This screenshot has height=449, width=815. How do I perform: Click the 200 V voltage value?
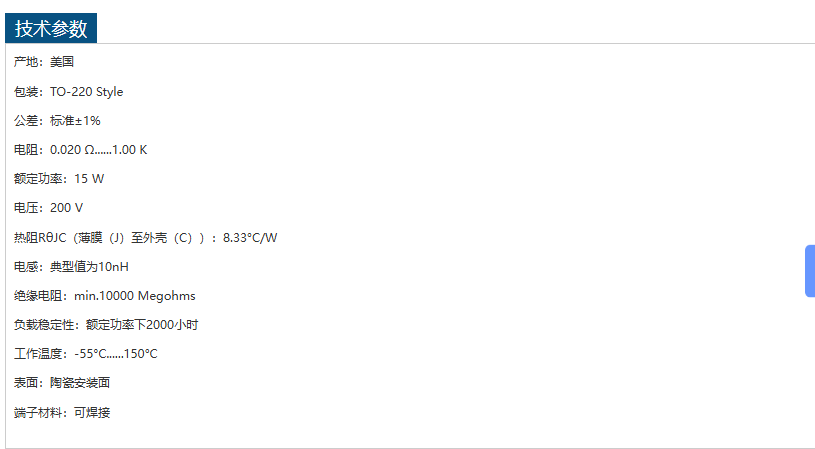click(67, 208)
